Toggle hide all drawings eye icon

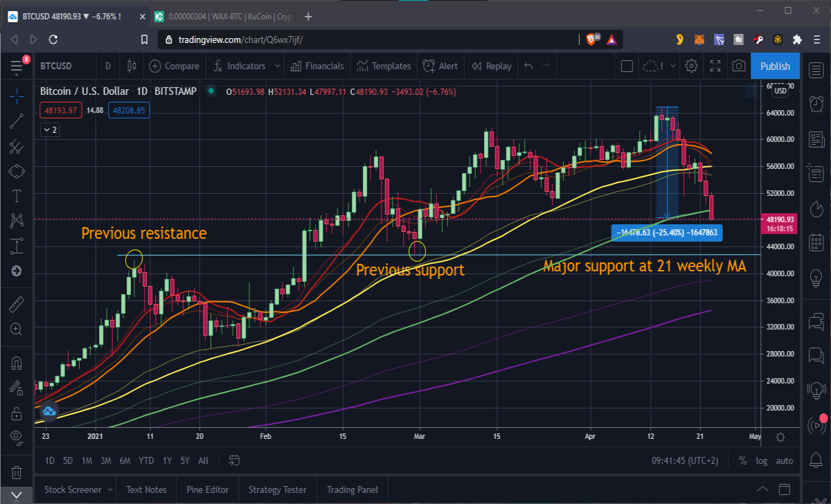coord(17,436)
